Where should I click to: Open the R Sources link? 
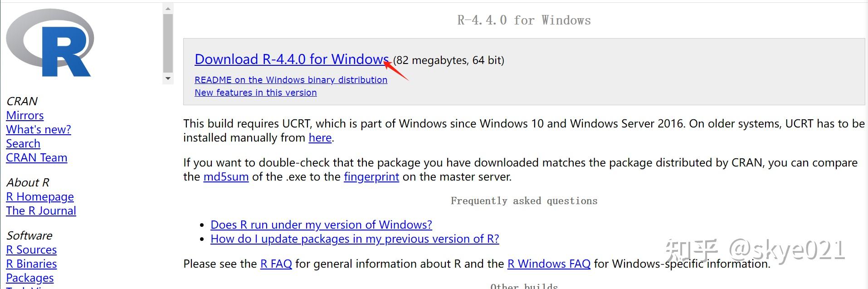pos(31,250)
